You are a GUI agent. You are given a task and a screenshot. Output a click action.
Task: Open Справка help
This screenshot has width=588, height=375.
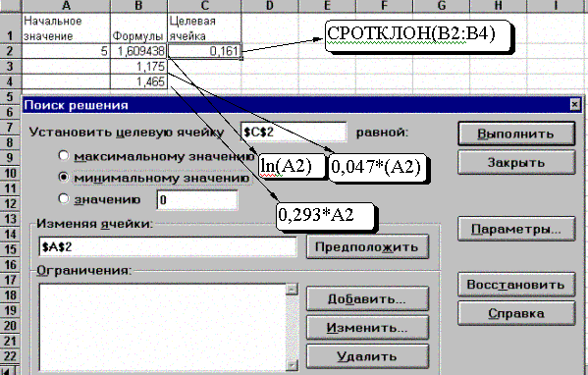[516, 313]
